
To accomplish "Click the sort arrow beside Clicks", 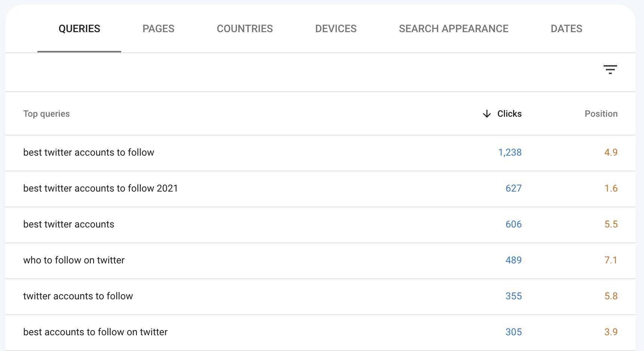I will click(487, 114).
